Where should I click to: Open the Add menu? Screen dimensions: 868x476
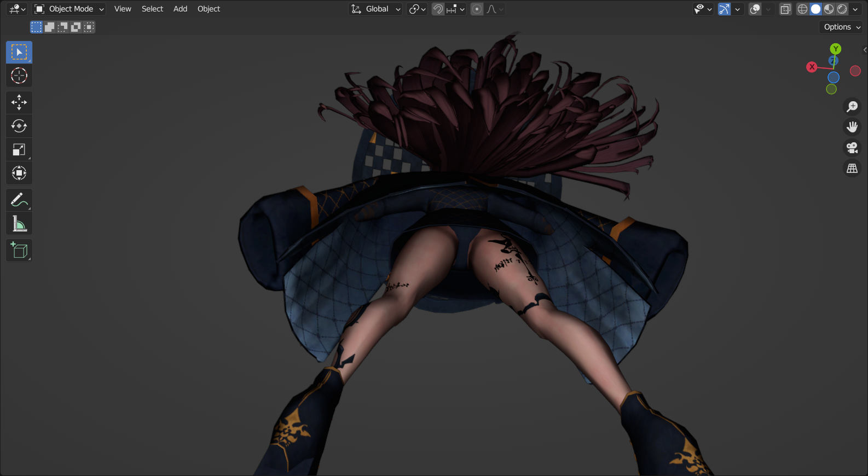(180, 9)
